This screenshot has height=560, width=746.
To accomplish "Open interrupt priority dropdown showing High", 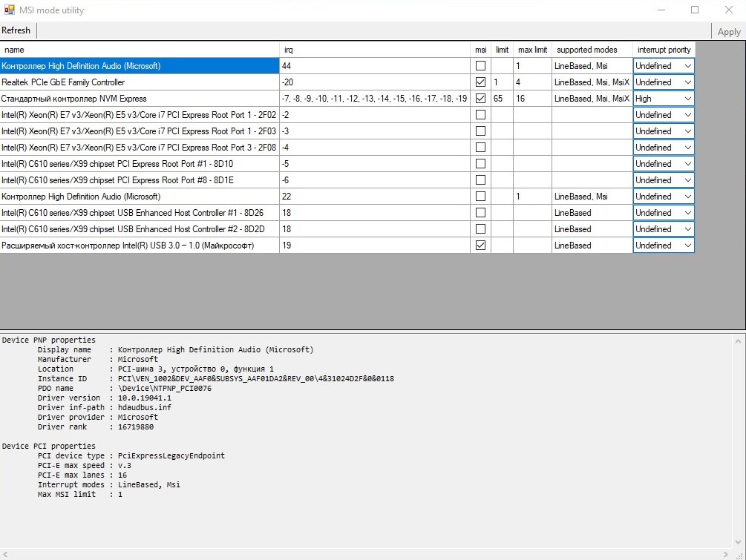I will [x=663, y=99].
